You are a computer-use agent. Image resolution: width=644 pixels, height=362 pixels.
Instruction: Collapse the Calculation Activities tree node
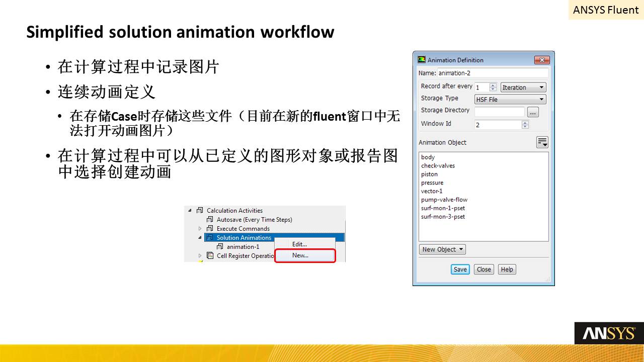(x=190, y=211)
